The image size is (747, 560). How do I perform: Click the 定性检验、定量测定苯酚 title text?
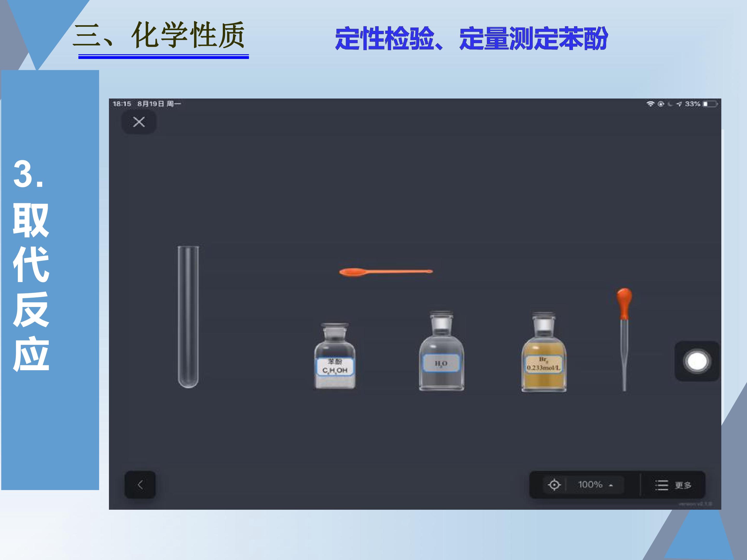[x=472, y=38]
